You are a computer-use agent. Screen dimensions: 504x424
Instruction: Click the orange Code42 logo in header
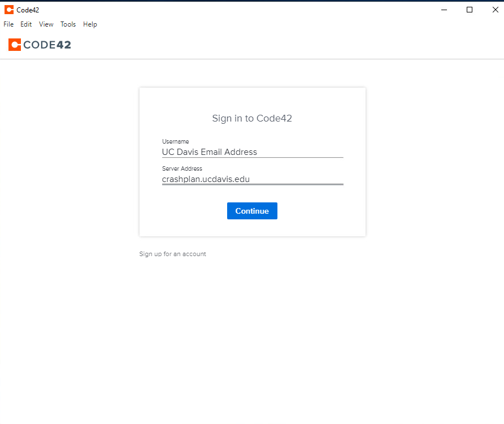[x=15, y=45]
